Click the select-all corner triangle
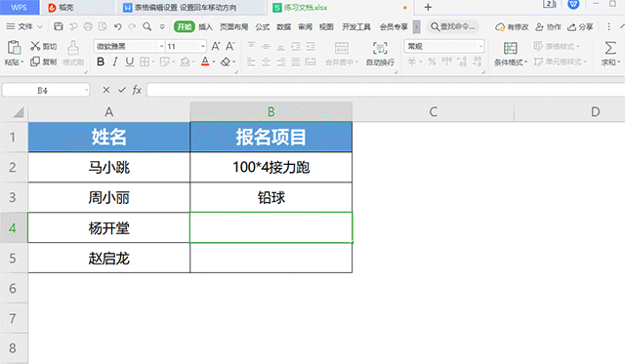 click(x=18, y=112)
